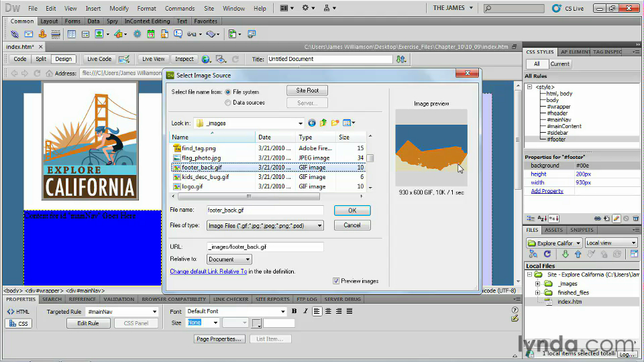Click the Visual Aids eye icon
644x362 pixels.
coord(221,59)
